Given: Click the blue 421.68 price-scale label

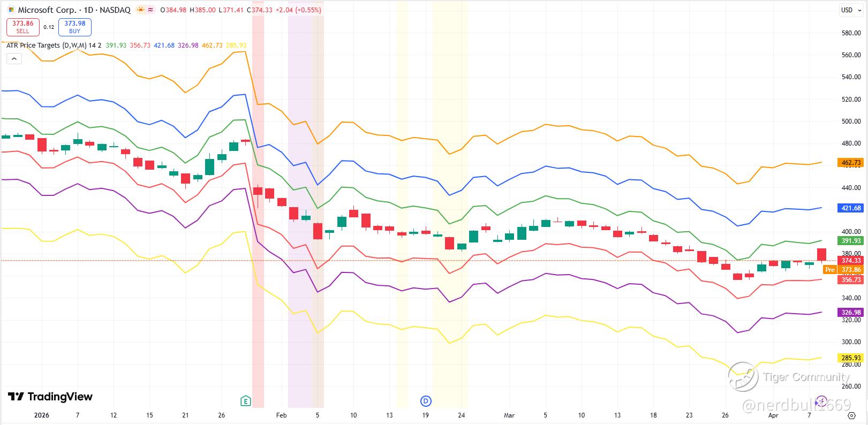Looking at the screenshot, I should click(x=851, y=208).
